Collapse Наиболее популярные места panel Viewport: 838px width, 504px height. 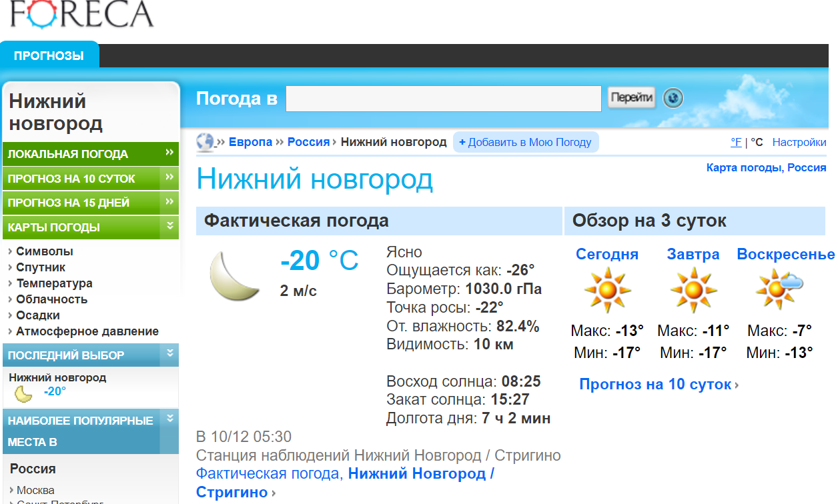[x=169, y=419]
